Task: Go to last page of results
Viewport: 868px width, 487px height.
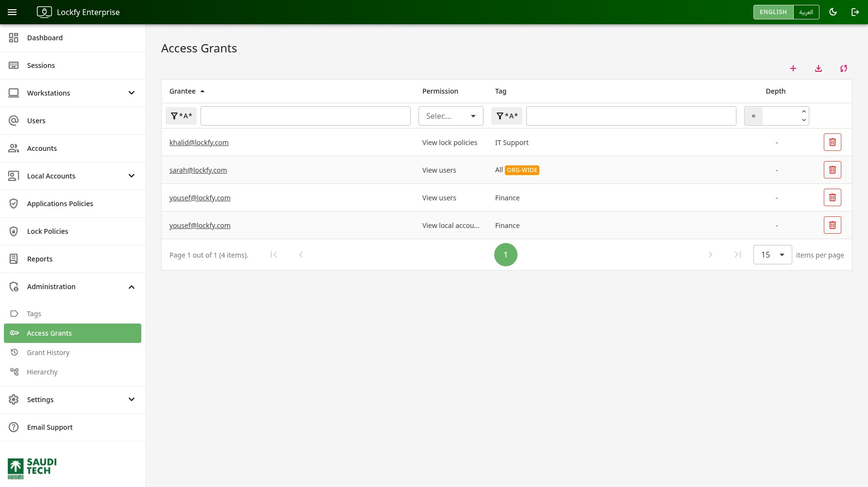Action: (738, 255)
